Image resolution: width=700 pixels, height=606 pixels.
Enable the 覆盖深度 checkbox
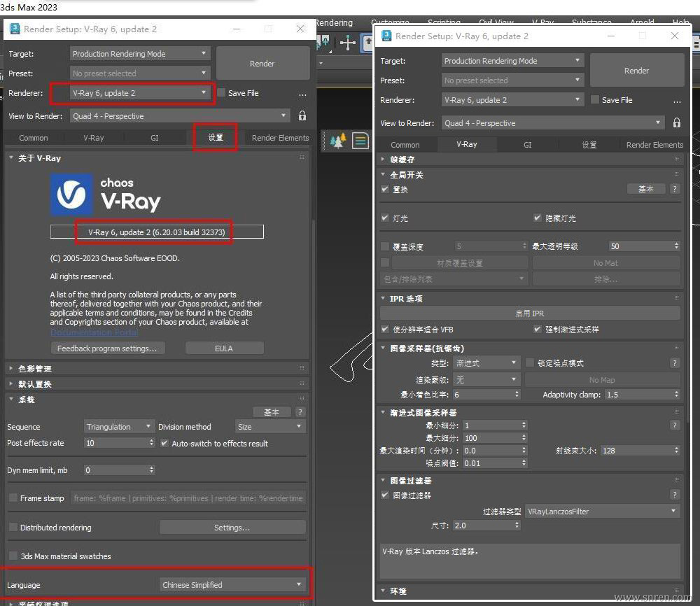coord(385,246)
